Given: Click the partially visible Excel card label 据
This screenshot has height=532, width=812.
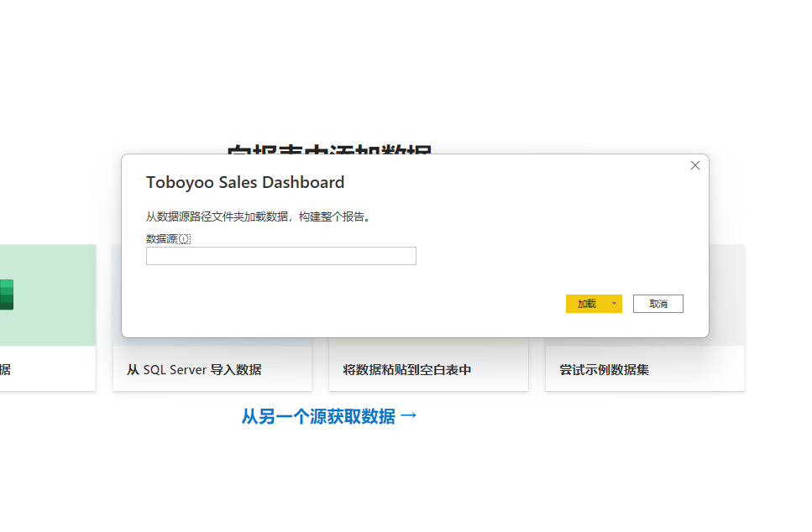Looking at the screenshot, I should coord(5,369).
